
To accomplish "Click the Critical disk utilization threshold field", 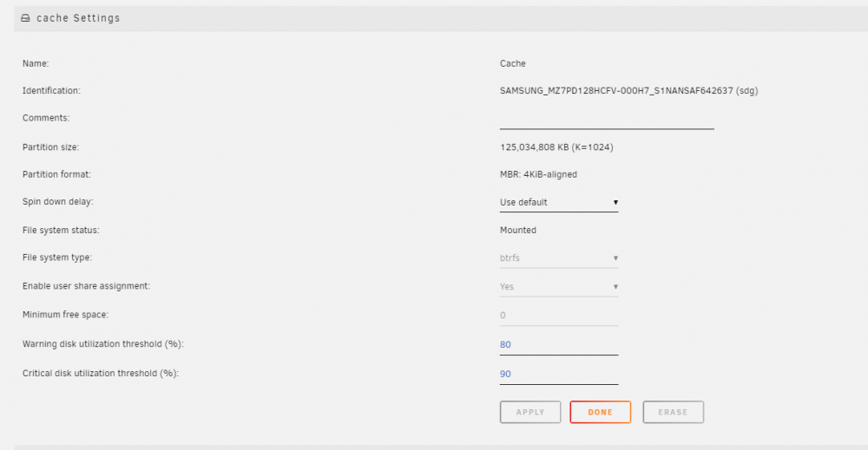I will click(x=558, y=375).
